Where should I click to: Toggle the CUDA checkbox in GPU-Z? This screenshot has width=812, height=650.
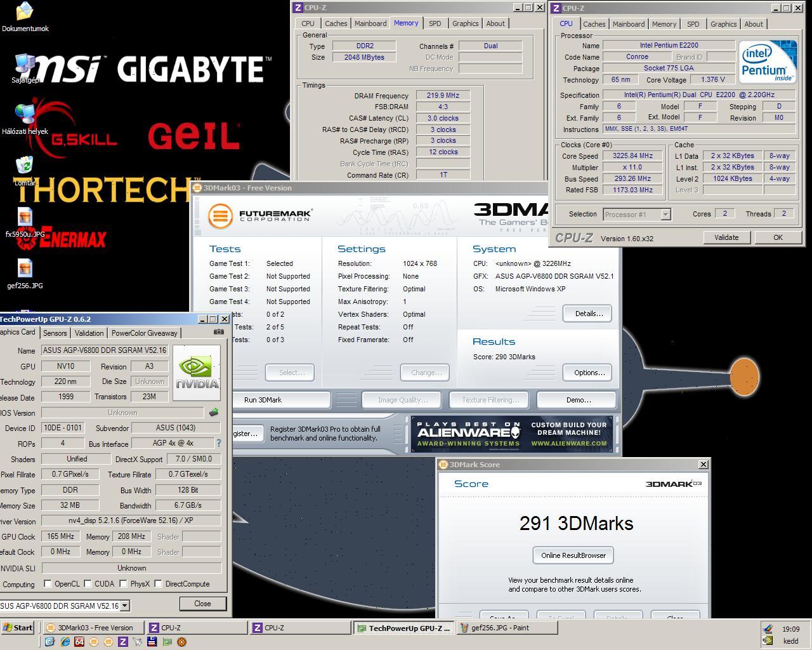[88, 583]
